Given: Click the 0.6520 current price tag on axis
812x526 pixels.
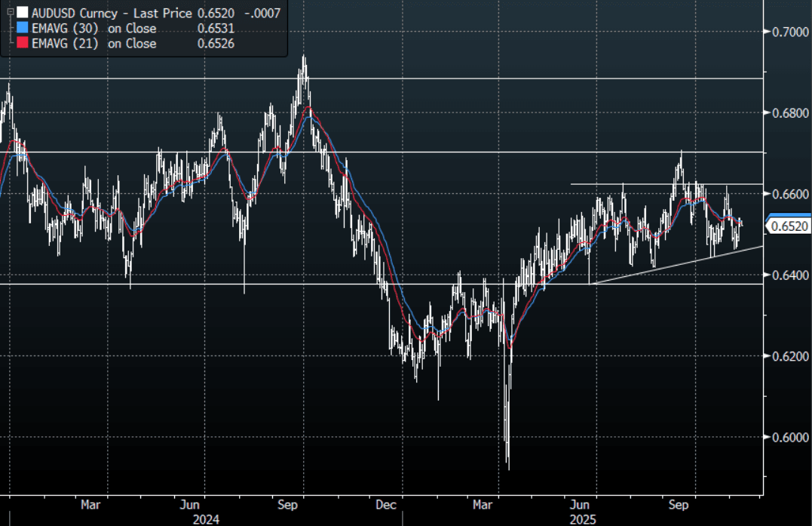Looking at the screenshot, I should 789,226.
